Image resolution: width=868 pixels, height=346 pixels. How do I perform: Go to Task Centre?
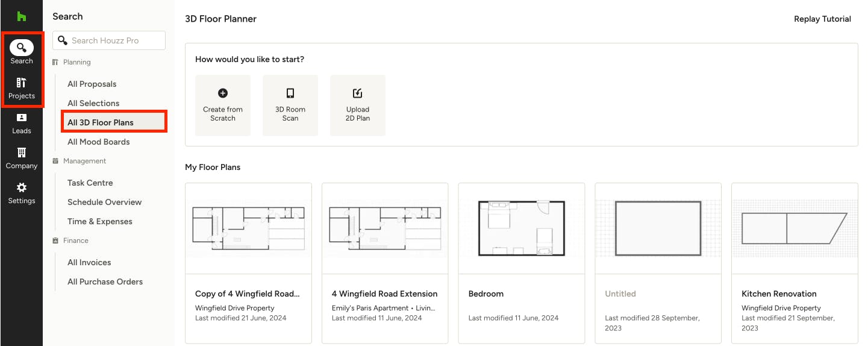[90, 183]
